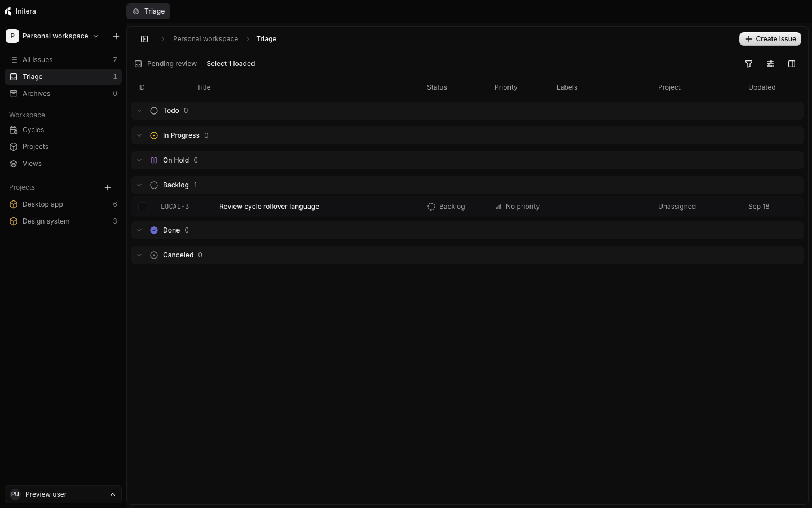Collapse the In Progress group chevron
The width and height of the screenshot is (812, 508).
tap(139, 135)
